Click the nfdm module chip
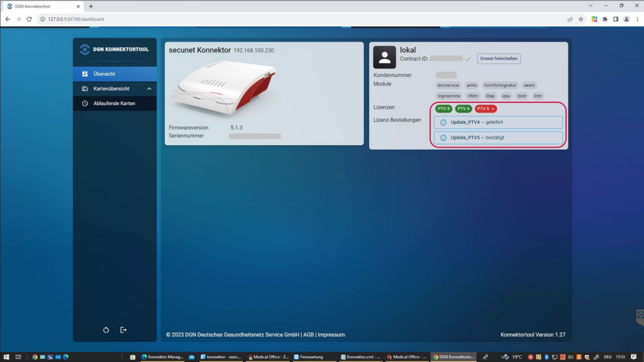This screenshot has width=644, height=362. click(473, 96)
